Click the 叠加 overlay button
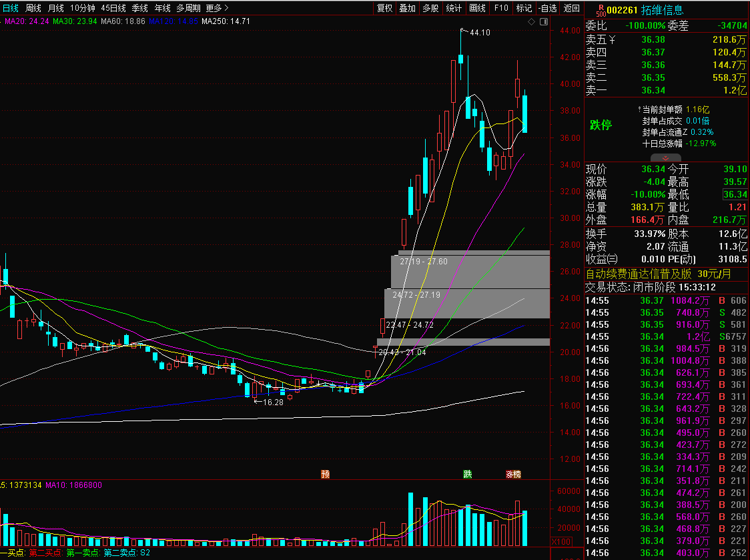Viewport: 750px width, 560px height. click(408, 8)
